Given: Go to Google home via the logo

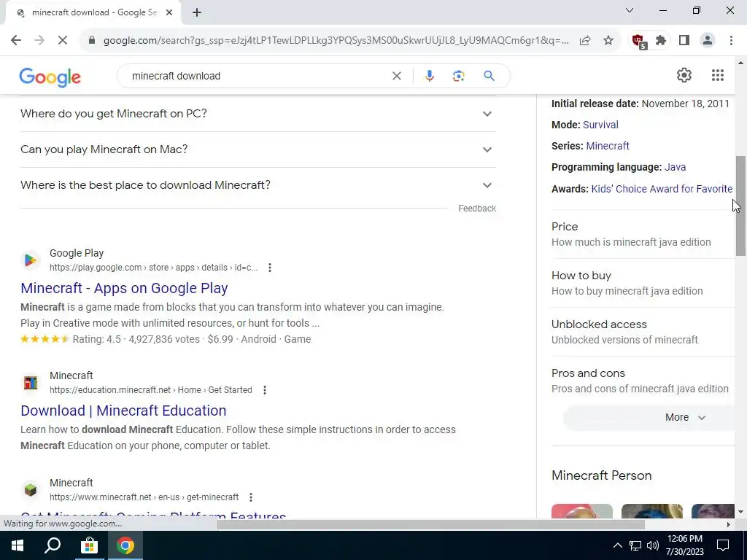Looking at the screenshot, I should click(50, 77).
